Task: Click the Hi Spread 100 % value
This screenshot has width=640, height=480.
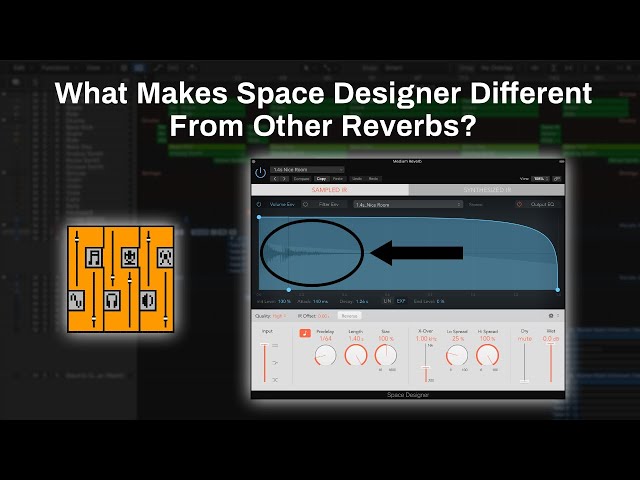Action: pyautogui.click(x=488, y=339)
